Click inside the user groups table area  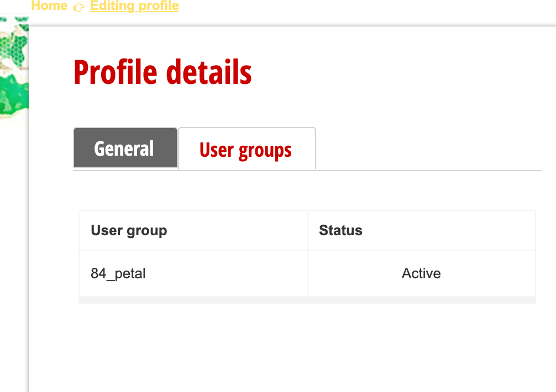(x=307, y=254)
